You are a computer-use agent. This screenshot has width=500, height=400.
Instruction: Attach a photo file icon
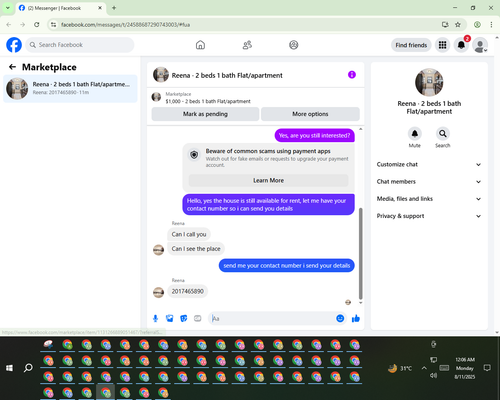tap(170, 319)
